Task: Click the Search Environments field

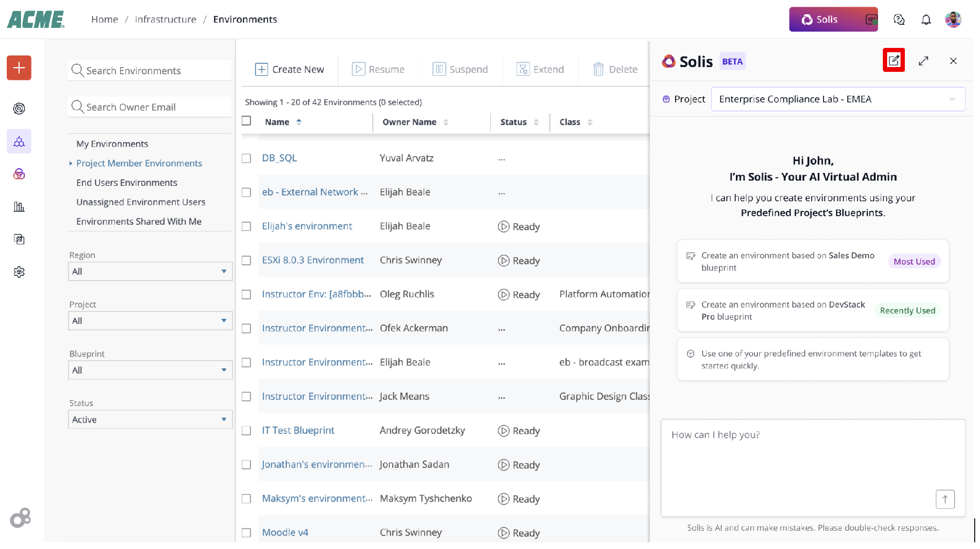Action: tap(150, 70)
